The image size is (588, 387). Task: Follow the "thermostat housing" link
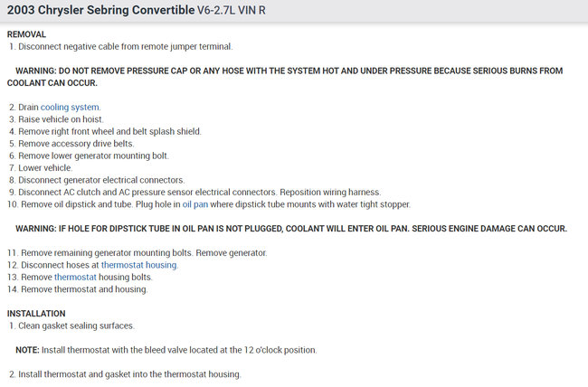tap(139, 265)
